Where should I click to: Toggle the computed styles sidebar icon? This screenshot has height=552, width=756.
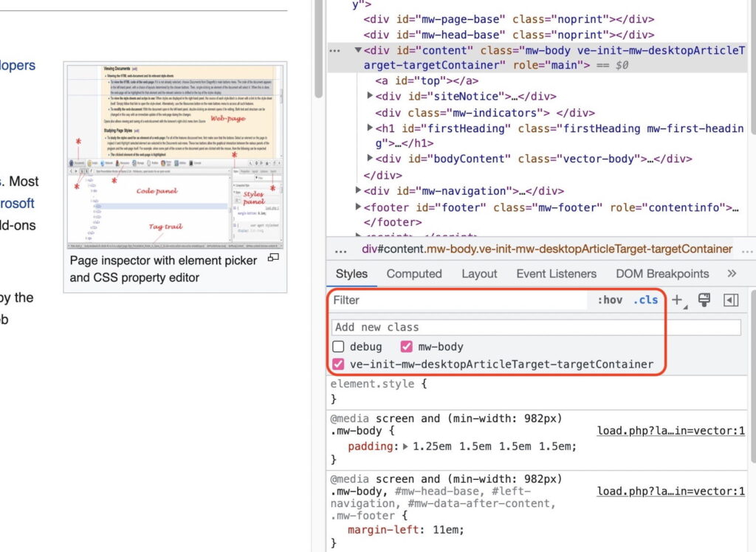click(731, 300)
